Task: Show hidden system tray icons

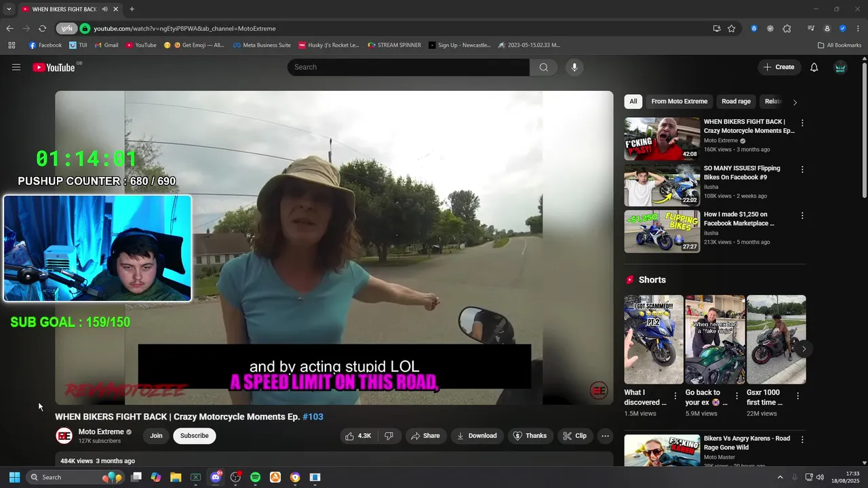Action: (780, 477)
